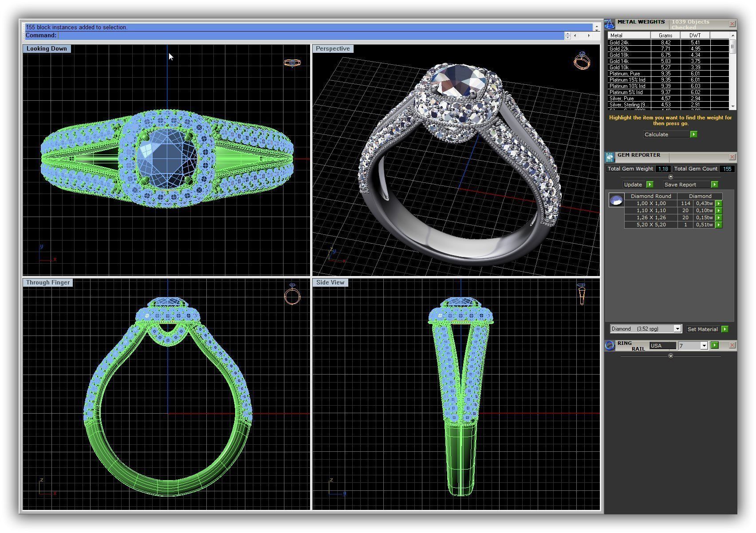Viewport: 756px width, 533px height.
Task: Expand the Ring Rail panel with the down-arrow handle
Action: tap(670, 356)
